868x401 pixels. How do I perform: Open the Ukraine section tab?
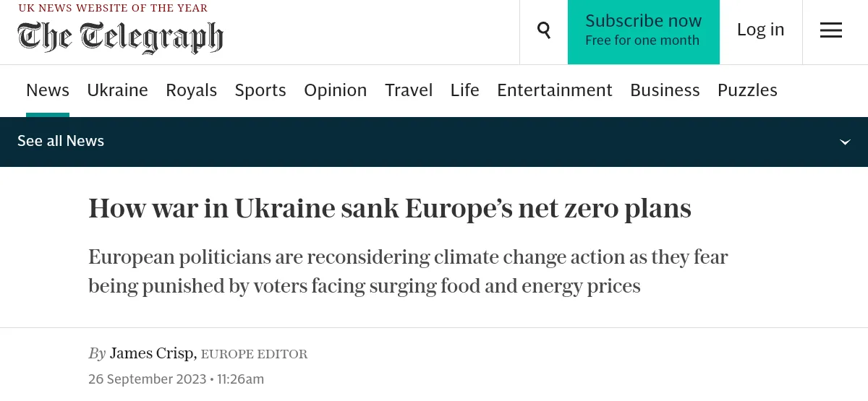(x=117, y=90)
